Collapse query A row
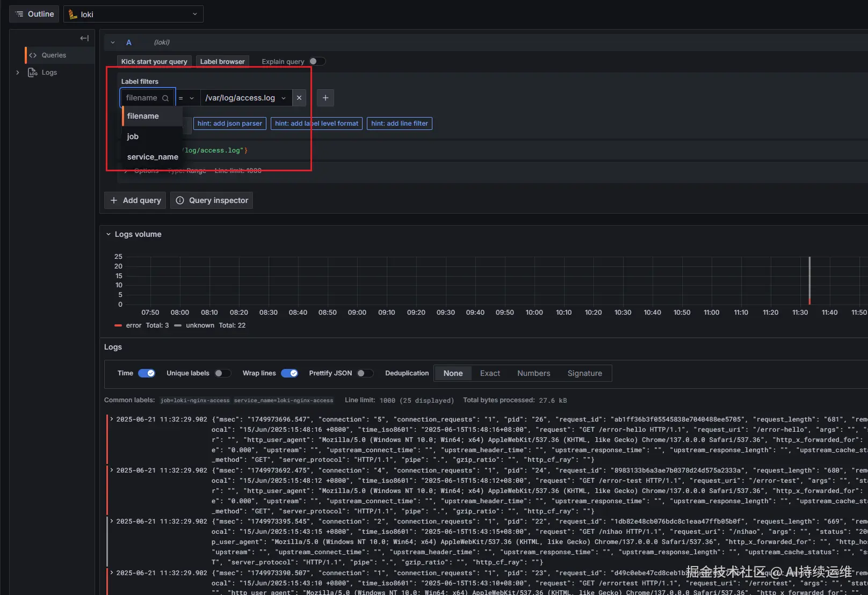Viewport: 868px width, 595px height. click(x=113, y=42)
